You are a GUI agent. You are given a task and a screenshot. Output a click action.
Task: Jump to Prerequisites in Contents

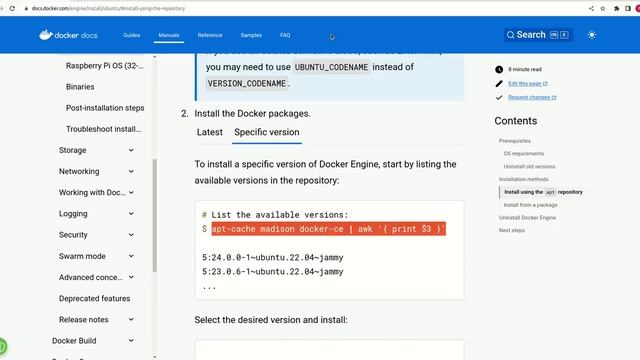[x=515, y=141]
